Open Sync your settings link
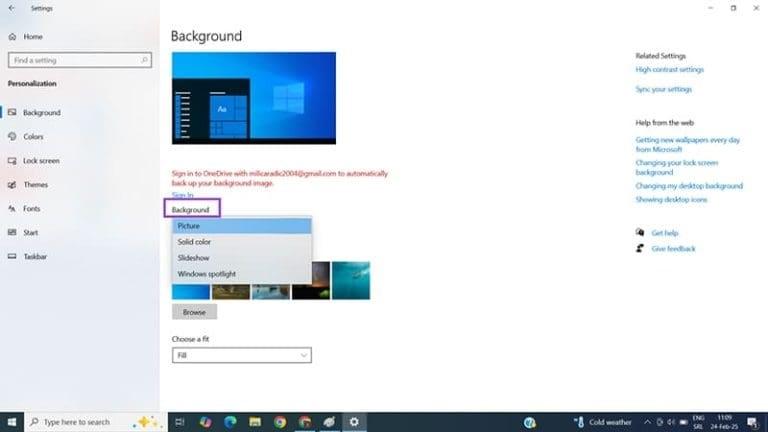Image resolution: width=768 pixels, height=432 pixels. coord(663,89)
